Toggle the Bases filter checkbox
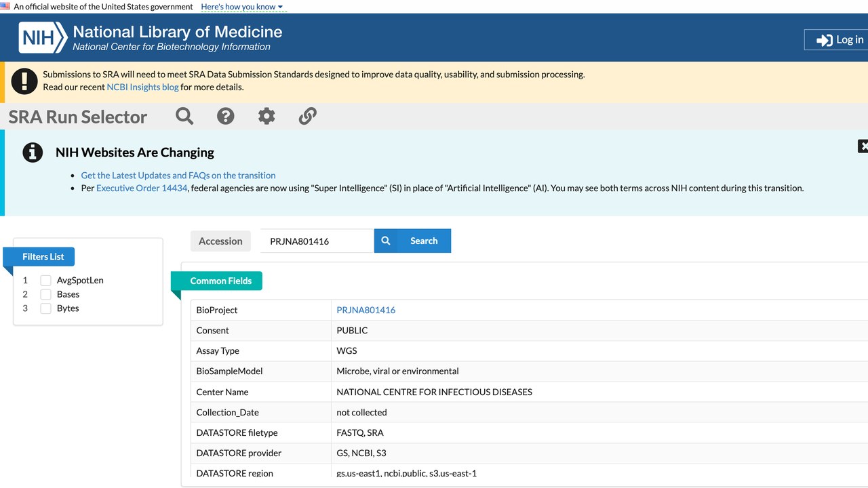The image size is (868, 488). (45, 295)
